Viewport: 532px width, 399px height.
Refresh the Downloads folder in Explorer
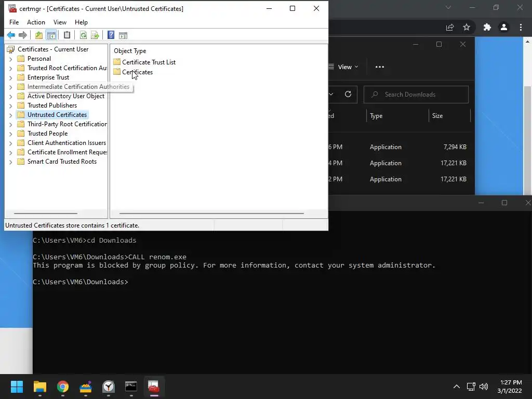[x=348, y=95]
